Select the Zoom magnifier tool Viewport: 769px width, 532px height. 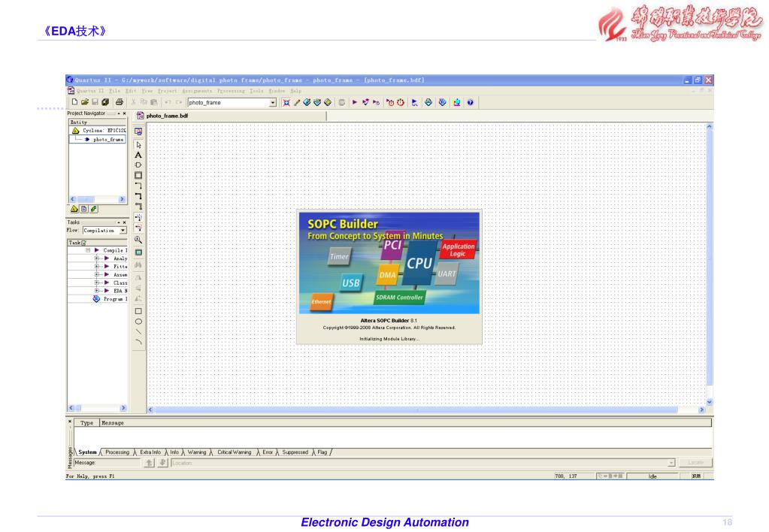click(139, 240)
